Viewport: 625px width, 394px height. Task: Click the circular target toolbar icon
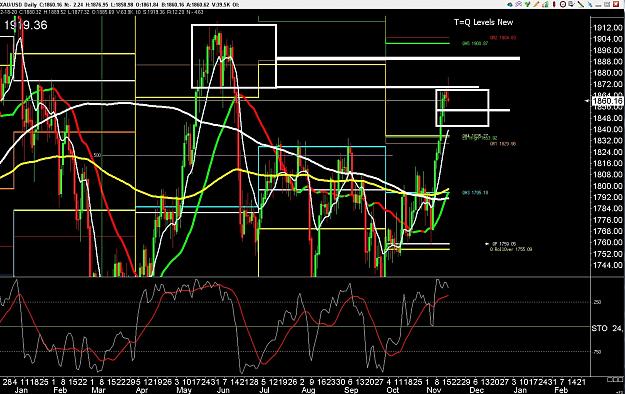(563, 4)
